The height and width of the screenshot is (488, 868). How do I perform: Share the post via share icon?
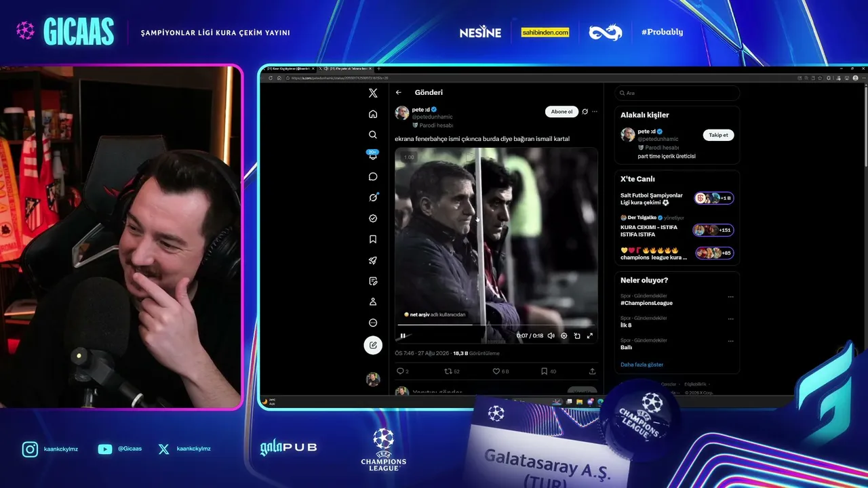[x=592, y=371]
